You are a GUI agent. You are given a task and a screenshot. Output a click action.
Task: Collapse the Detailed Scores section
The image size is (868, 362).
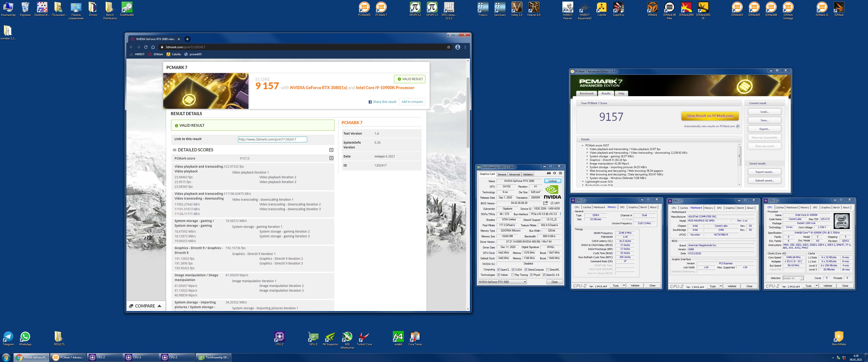point(331,150)
